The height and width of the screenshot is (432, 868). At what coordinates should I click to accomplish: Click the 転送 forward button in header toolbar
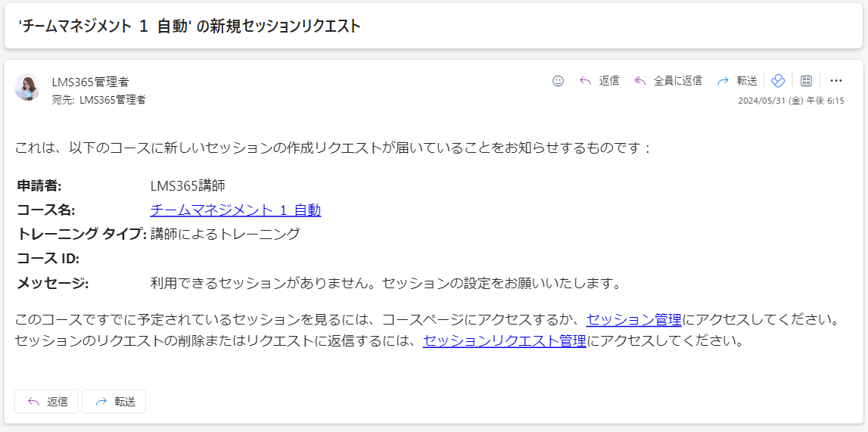tap(737, 81)
